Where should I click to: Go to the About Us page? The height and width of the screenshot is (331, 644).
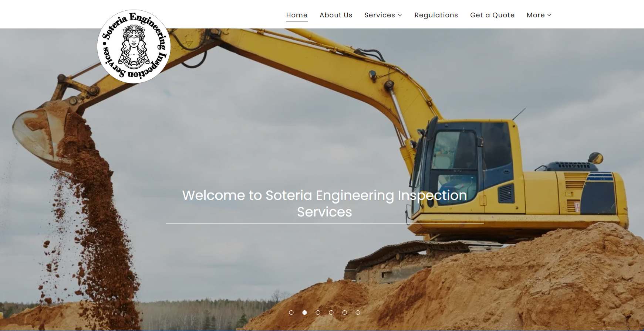click(336, 15)
